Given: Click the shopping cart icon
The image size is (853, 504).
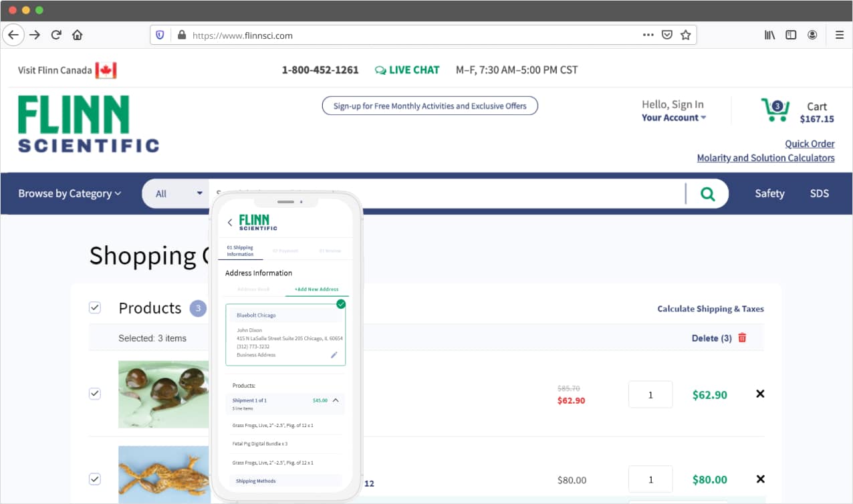Looking at the screenshot, I should click(775, 110).
